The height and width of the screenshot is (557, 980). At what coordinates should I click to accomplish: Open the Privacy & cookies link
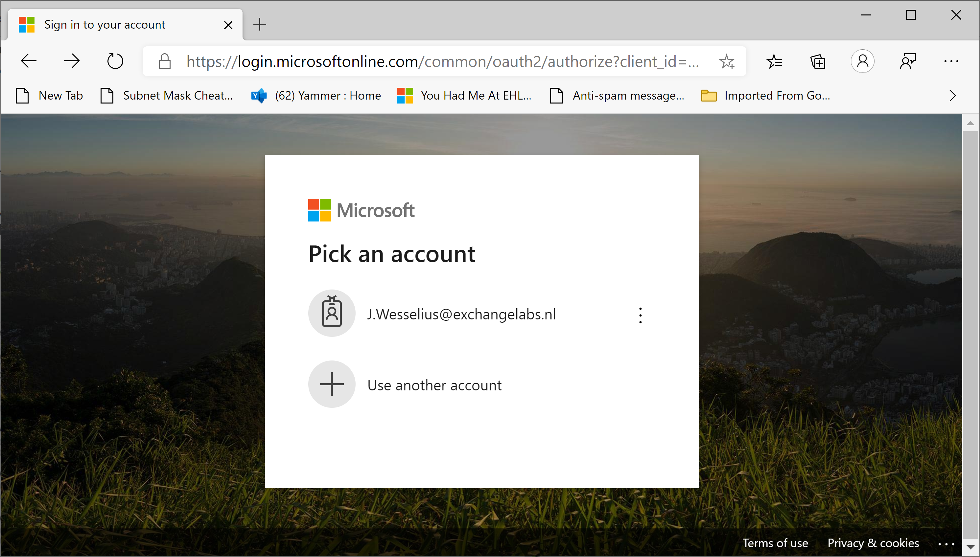pyautogui.click(x=873, y=543)
